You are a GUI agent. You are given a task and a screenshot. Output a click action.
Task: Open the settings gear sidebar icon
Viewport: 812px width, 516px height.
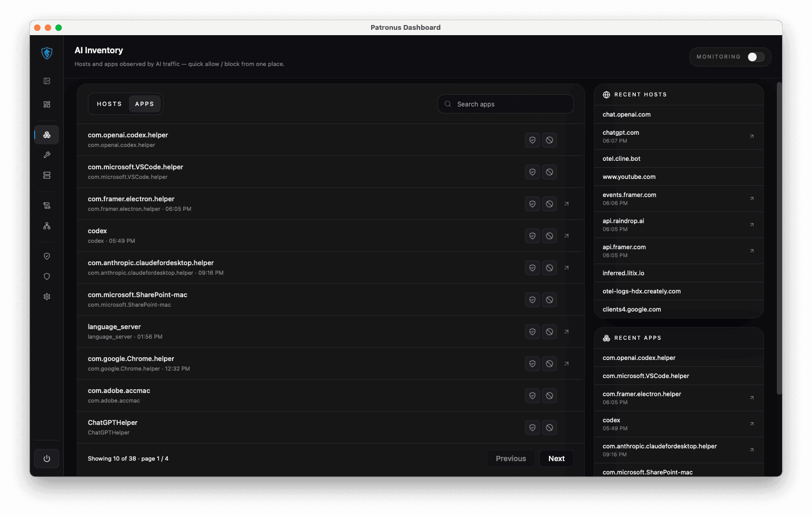47,297
